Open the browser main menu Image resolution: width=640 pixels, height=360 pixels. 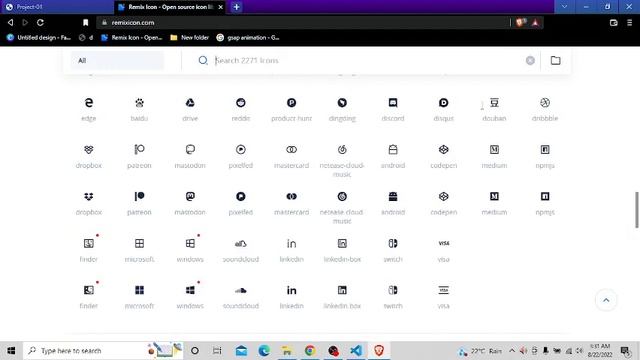click(630, 22)
